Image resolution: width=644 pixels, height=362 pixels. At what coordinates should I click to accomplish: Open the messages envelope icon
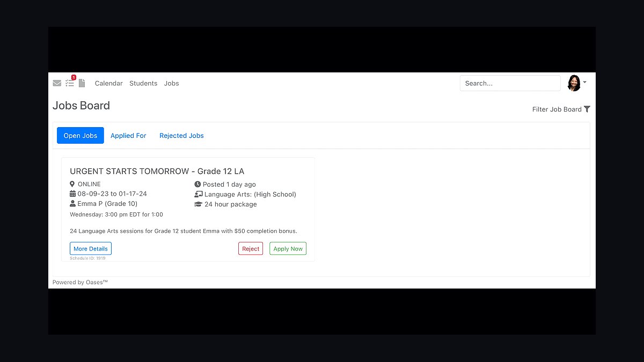point(57,83)
